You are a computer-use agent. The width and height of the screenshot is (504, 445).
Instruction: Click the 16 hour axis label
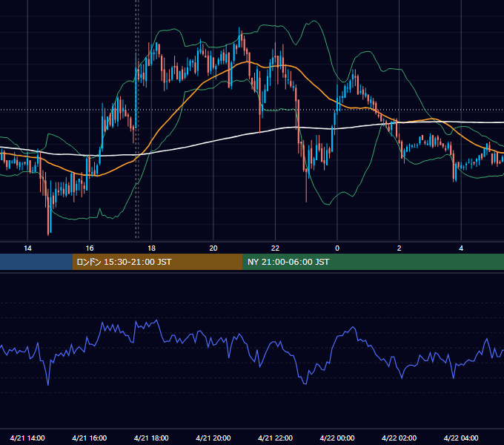(x=90, y=248)
